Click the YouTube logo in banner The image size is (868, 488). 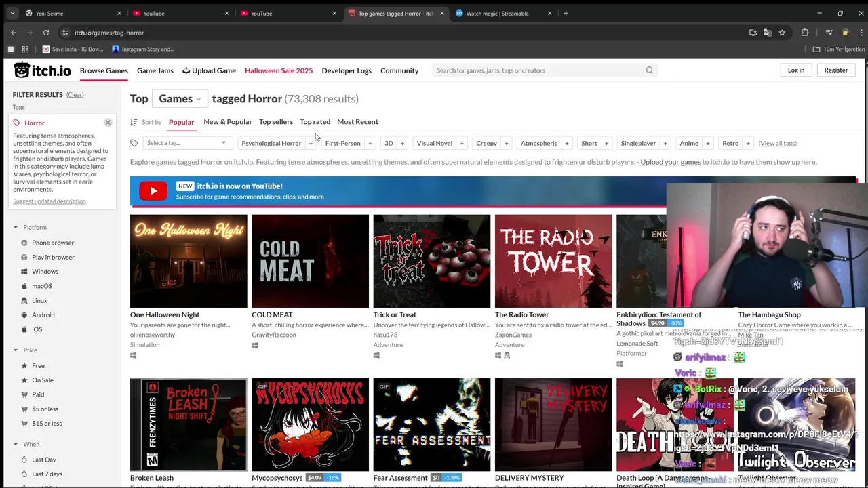tap(153, 191)
